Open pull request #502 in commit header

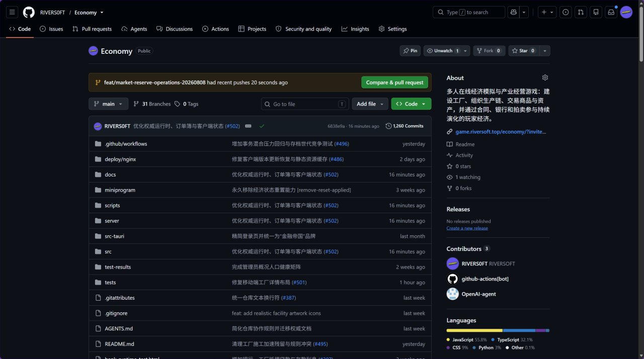(232, 126)
